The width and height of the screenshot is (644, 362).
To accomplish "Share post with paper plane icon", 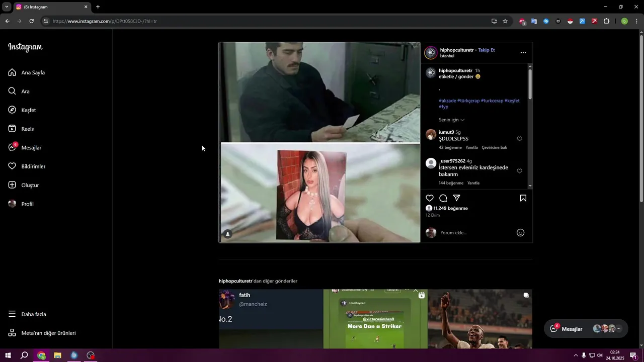I will click(456, 198).
